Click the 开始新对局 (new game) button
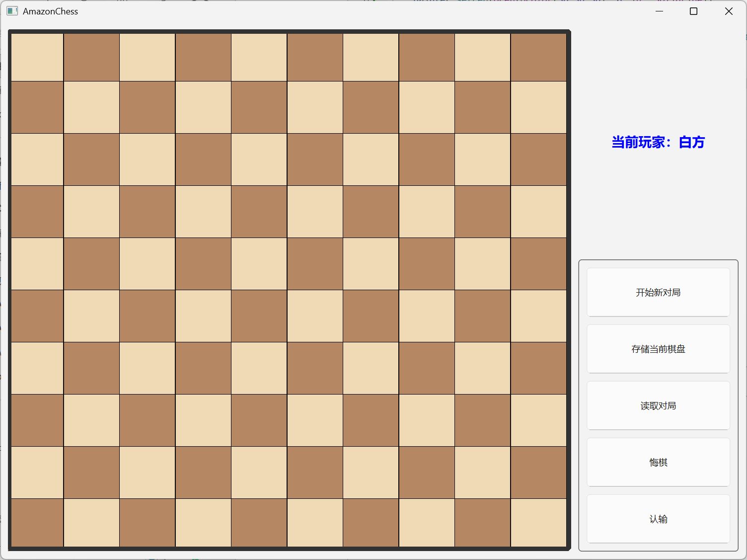This screenshot has width=747, height=560. point(658,292)
